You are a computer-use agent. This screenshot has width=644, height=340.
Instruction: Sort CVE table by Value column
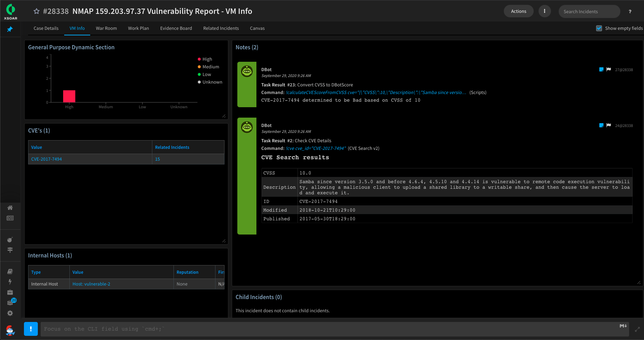pos(36,147)
